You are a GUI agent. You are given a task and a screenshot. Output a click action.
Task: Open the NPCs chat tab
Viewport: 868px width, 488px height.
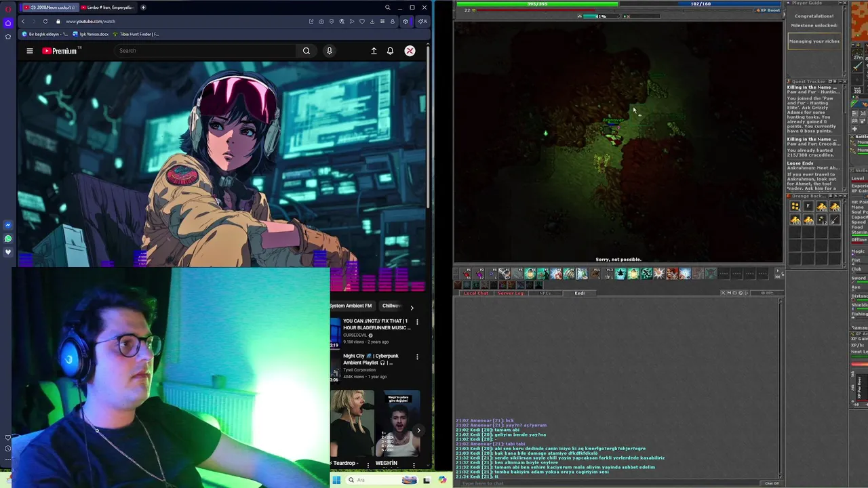tap(545, 293)
